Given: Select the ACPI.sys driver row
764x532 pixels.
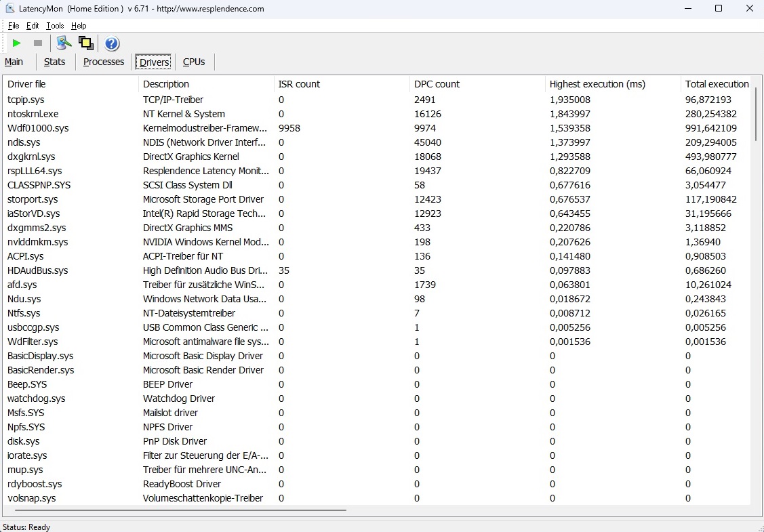Looking at the screenshot, I should pyautogui.click(x=377, y=255).
